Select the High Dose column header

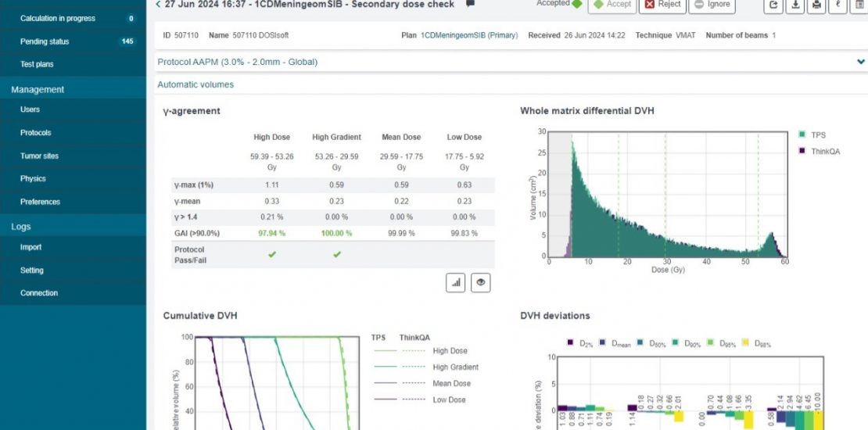pyautogui.click(x=272, y=138)
